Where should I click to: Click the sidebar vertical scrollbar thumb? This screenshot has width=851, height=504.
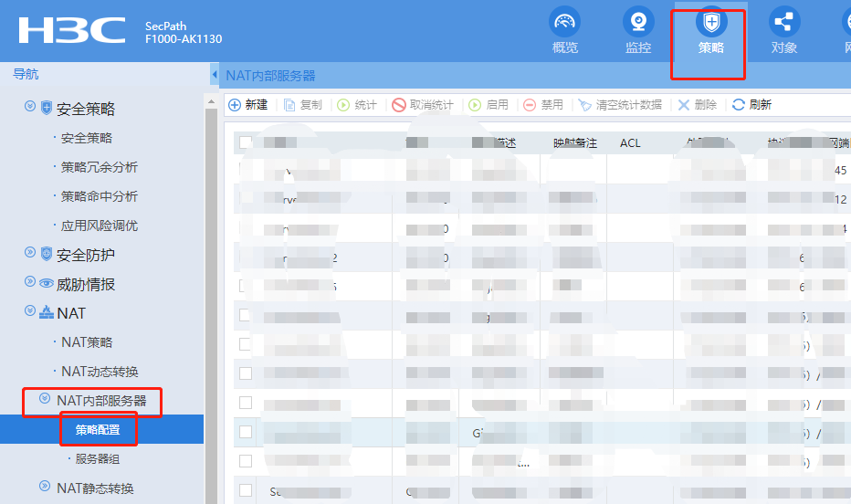[x=211, y=304]
